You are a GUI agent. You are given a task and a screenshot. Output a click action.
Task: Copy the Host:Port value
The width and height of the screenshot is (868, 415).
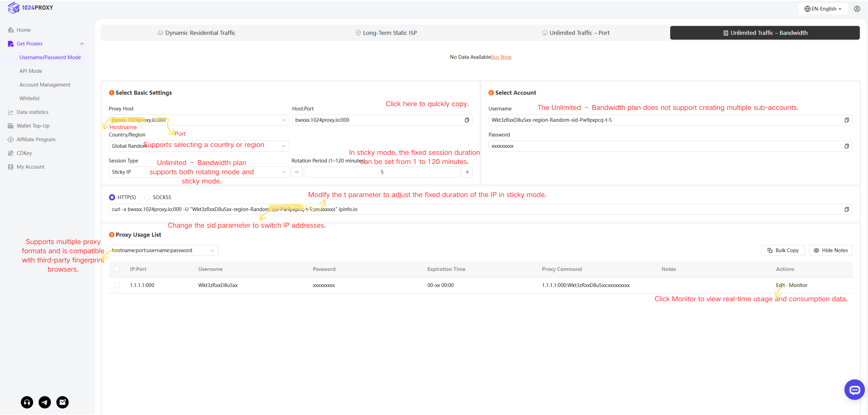point(467,120)
